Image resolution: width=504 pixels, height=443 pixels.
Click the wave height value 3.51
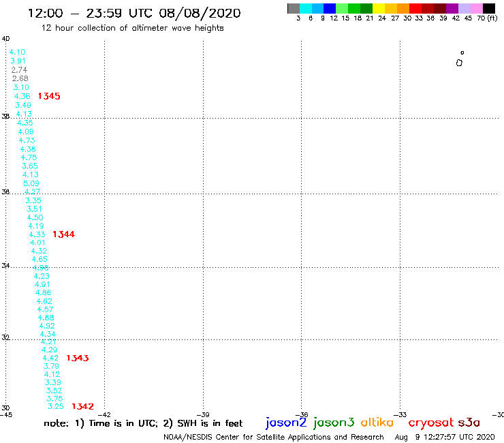pos(34,209)
